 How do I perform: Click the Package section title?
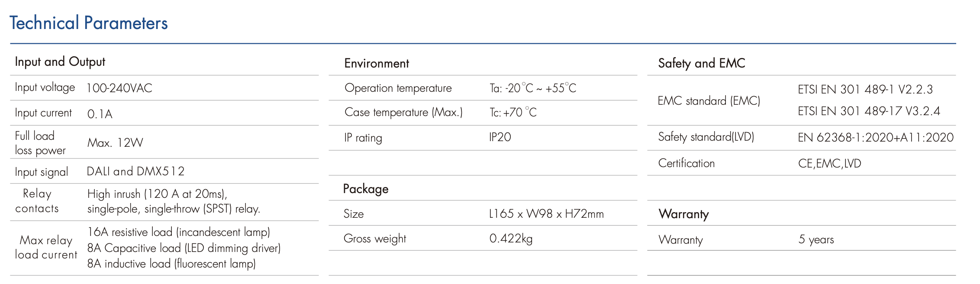(366, 189)
